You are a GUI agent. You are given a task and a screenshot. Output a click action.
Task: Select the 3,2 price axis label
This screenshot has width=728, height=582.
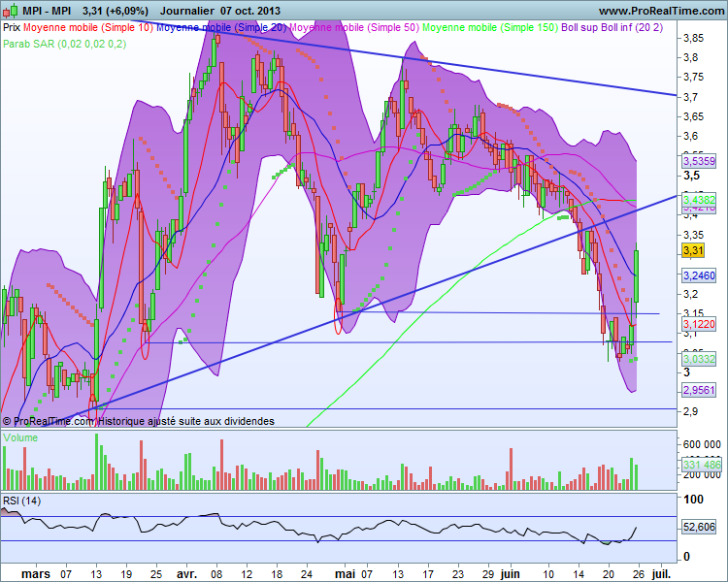point(690,294)
